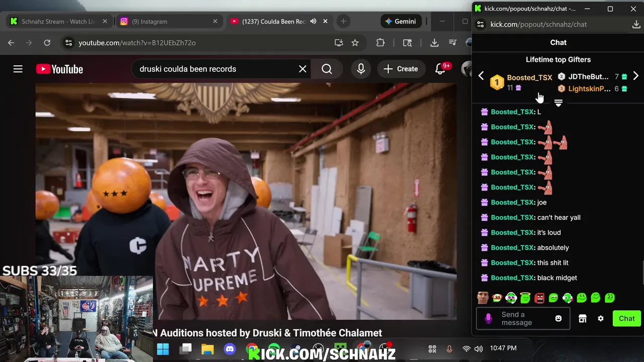
Task: Open a new Chrome tab
Action: click(x=343, y=22)
